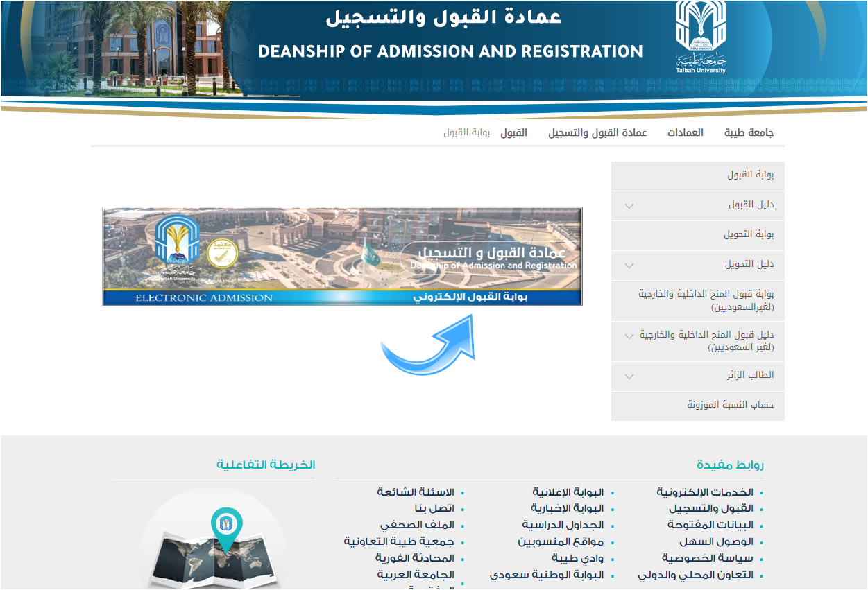
Task: Expand the الطالب الزائر sidebar chevron
Action: 629,377
